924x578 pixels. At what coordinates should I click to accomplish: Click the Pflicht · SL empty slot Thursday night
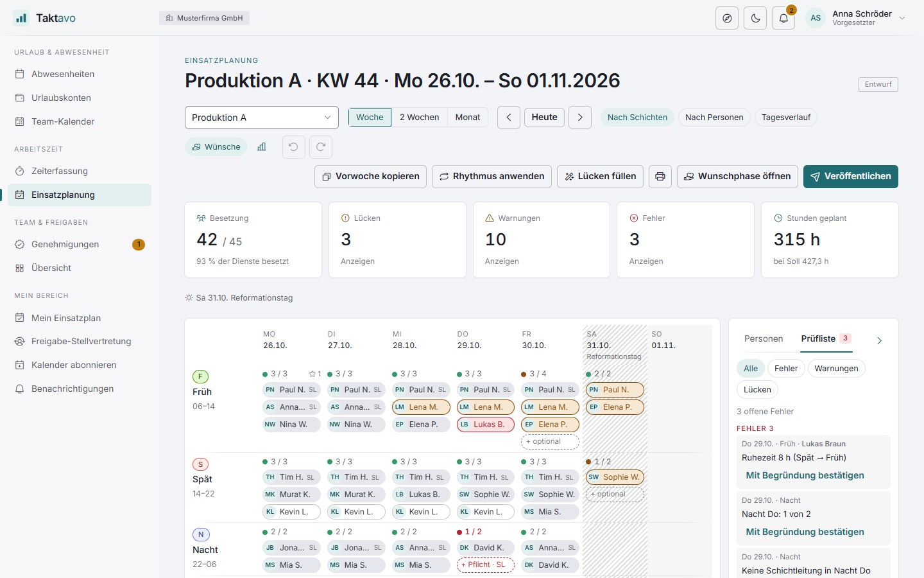pos(485,565)
